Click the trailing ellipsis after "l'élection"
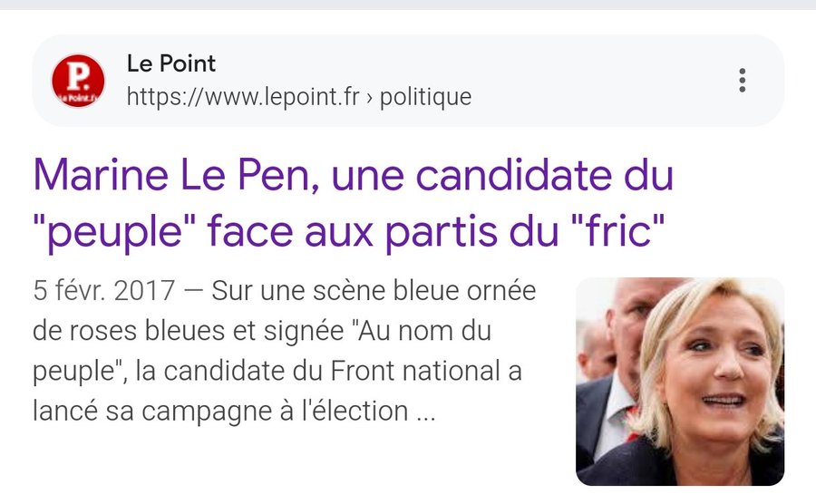Screen dimensions: 816x504 coord(425,412)
